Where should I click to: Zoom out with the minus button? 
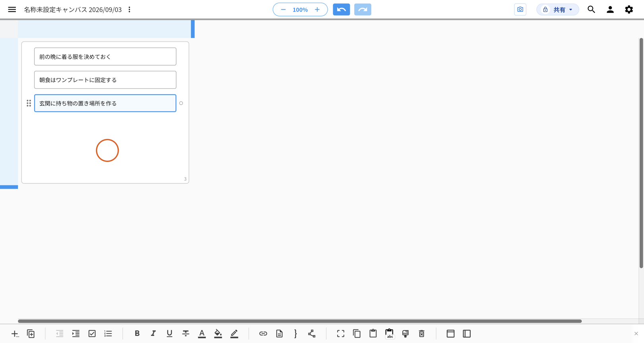coord(283,10)
